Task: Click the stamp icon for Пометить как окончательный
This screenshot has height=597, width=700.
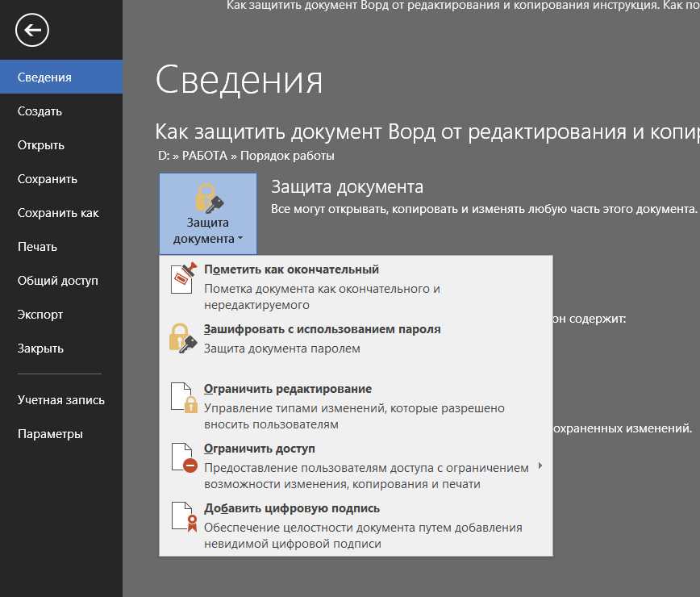Action: pos(184,278)
